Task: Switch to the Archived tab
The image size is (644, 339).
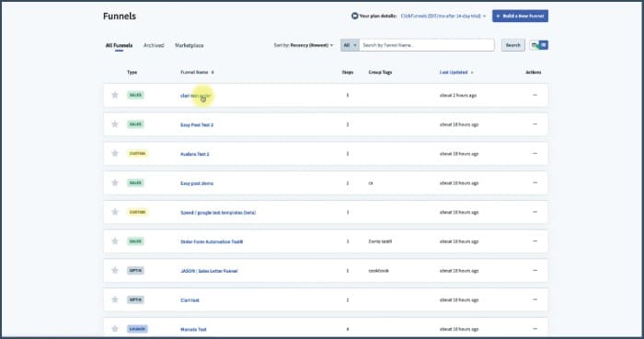Action: [154, 45]
